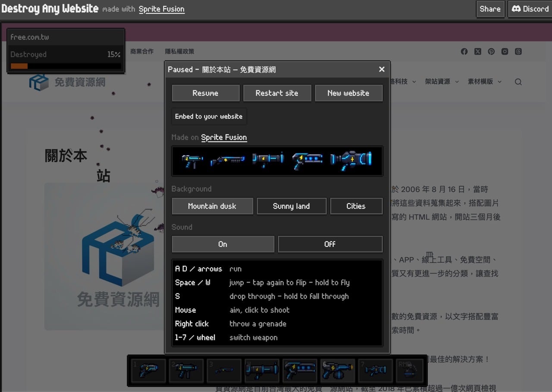Open the Instagram social icon
This screenshot has height=392, width=552.
pos(505,51)
